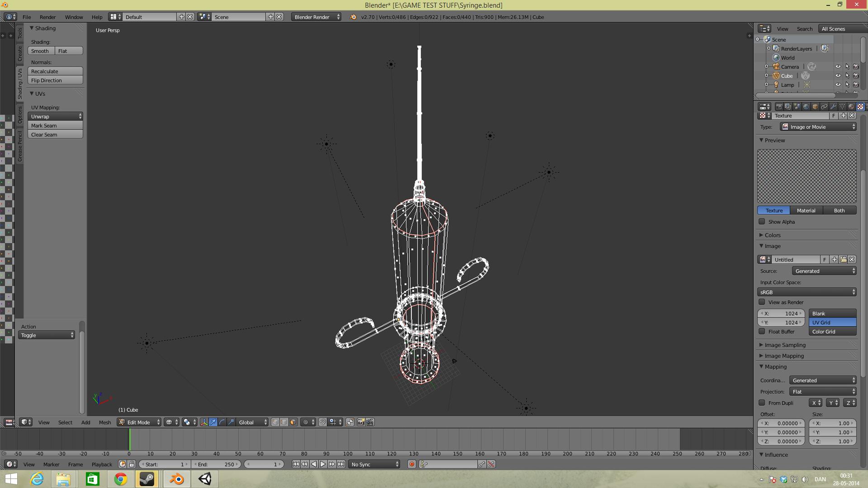
Task: Click the rotate manipulator arc icon
Action: pyautogui.click(x=222, y=422)
